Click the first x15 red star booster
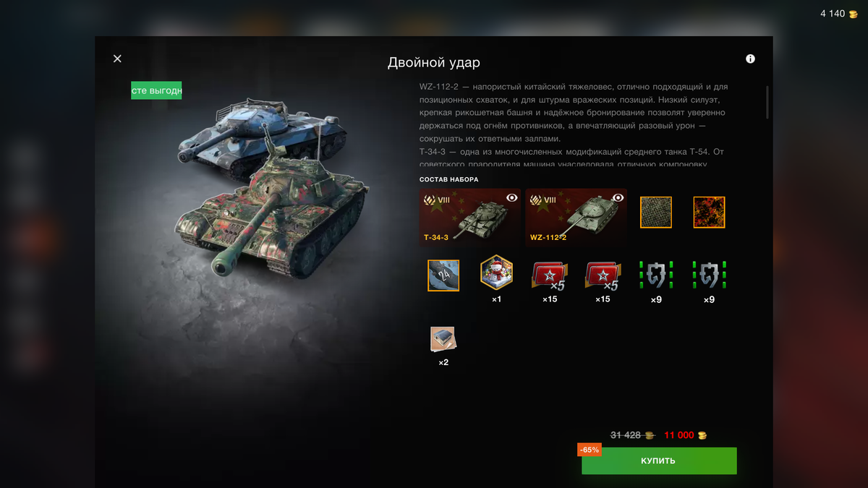The height and width of the screenshot is (488, 868). point(550,275)
